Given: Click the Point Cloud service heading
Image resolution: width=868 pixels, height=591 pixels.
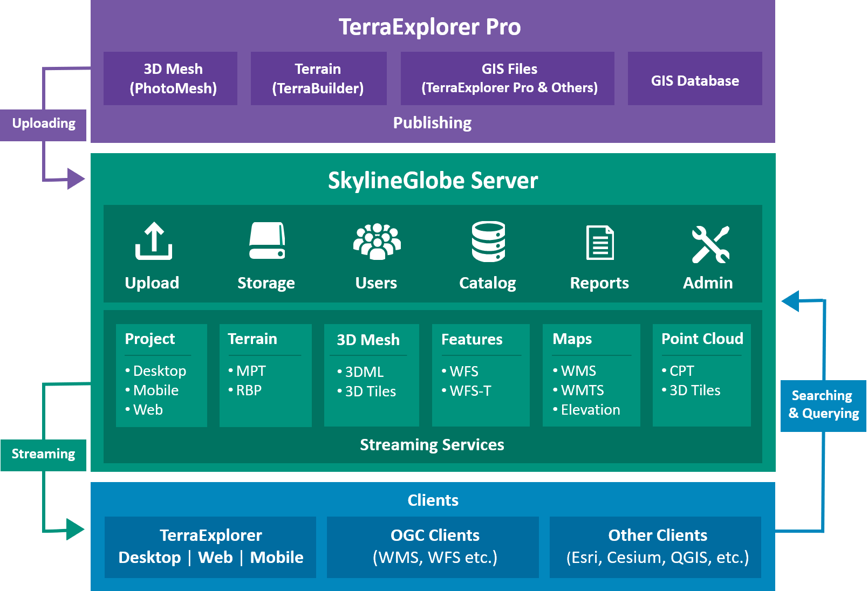Looking at the screenshot, I should pos(702,339).
